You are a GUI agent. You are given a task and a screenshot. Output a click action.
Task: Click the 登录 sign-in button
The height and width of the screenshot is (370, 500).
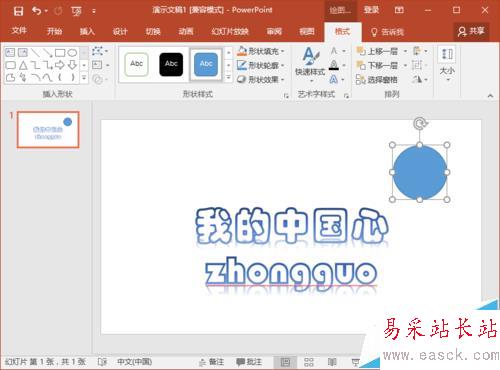(371, 10)
